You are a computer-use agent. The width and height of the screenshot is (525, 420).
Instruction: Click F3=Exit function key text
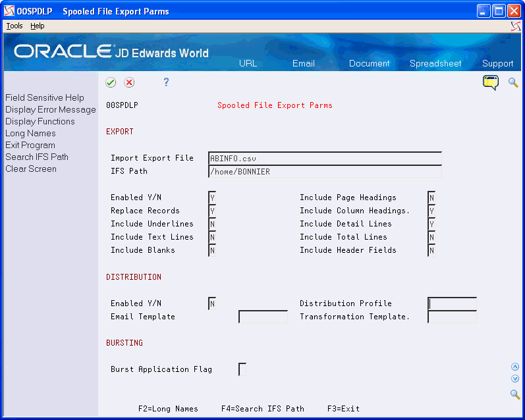343,409
